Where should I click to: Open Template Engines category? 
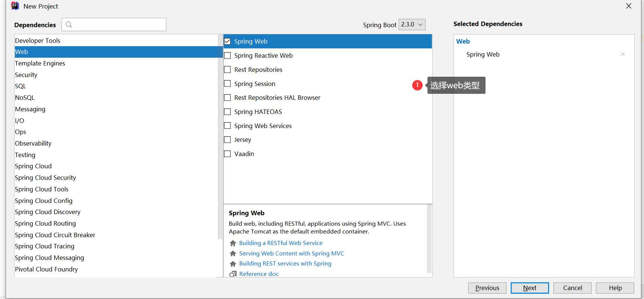click(x=116, y=63)
